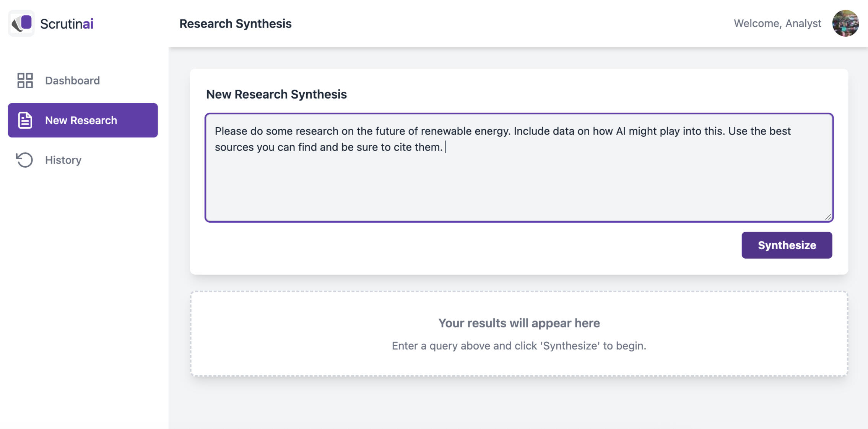
Task: Click the word 'renewable' in the query text
Action: (446, 131)
